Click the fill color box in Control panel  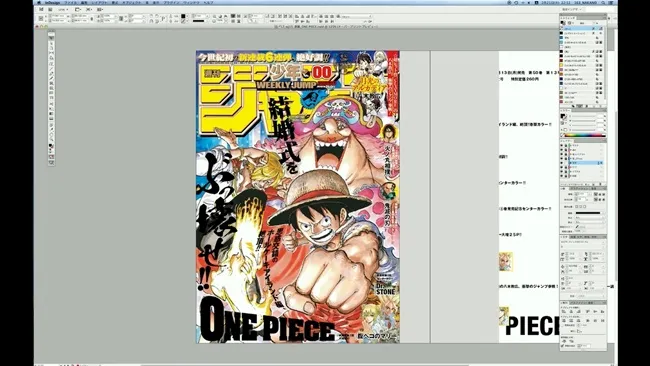183,16
